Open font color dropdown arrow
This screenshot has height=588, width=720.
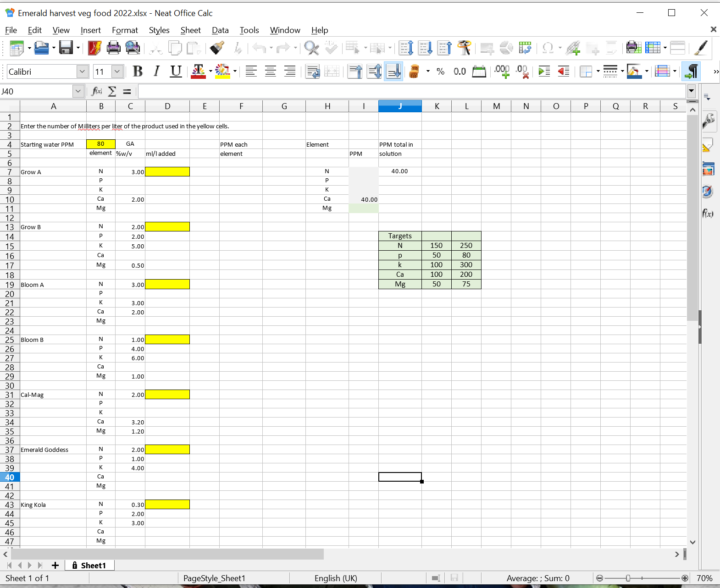click(x=210, y=71)
